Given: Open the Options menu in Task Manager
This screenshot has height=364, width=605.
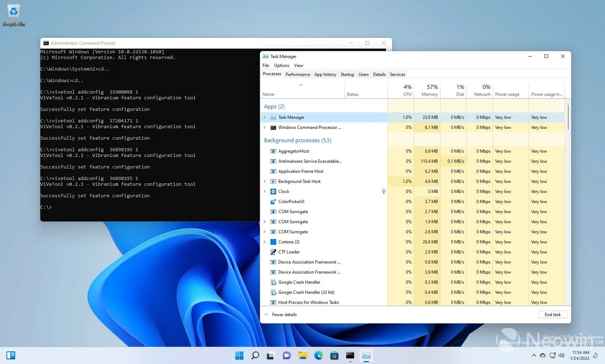Looking at the screenshot, I should [281, 66].
